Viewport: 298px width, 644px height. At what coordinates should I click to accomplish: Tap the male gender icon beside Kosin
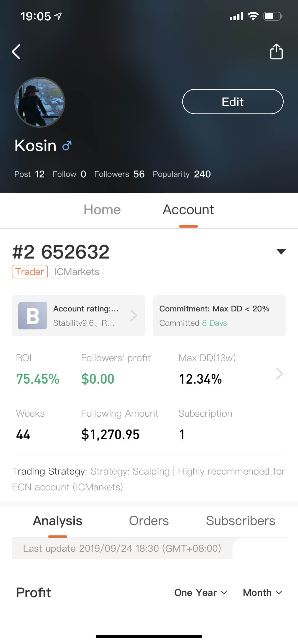[x=67, y=145]
